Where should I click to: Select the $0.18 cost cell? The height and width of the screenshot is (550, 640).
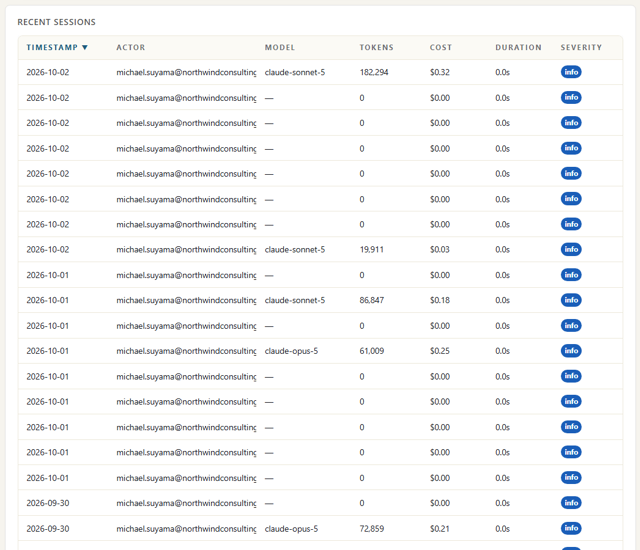click(x=440, y=300)
